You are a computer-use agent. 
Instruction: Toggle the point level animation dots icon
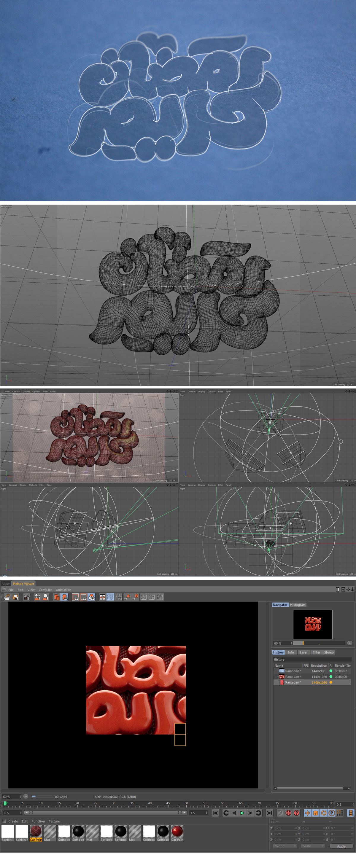pos(340,813)
